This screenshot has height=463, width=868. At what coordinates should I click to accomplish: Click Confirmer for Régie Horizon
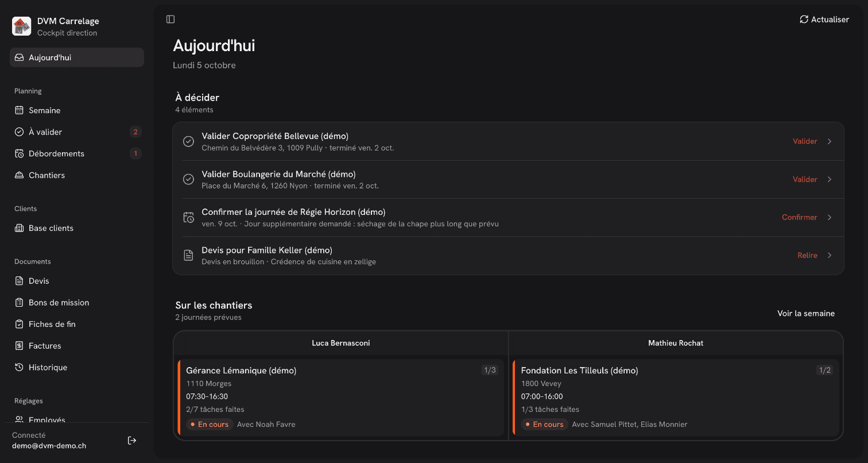799,217
